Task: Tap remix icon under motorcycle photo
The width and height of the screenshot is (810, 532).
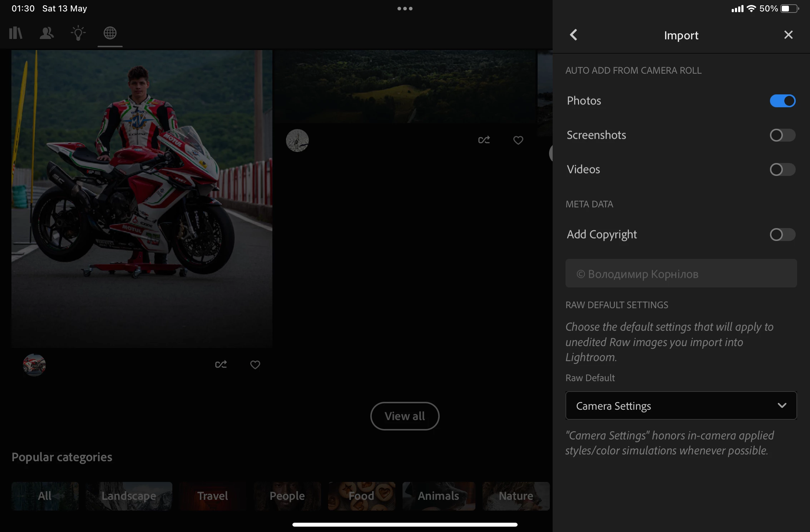Action: click(221, 365)
